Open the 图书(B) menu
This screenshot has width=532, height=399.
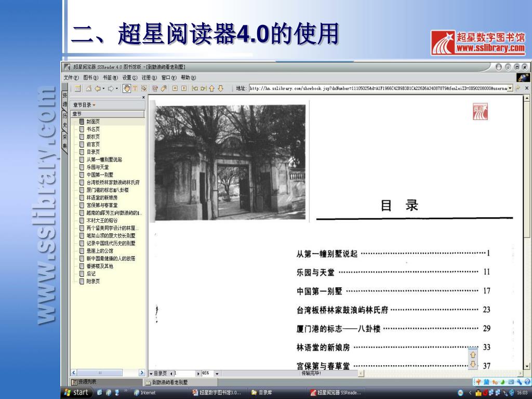pos(90,78)
